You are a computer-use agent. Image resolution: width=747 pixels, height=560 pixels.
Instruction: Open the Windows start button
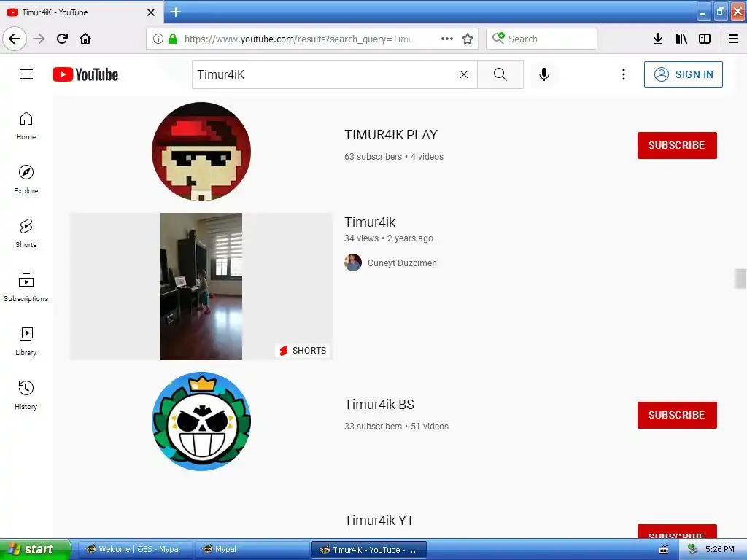click(34, 549)
